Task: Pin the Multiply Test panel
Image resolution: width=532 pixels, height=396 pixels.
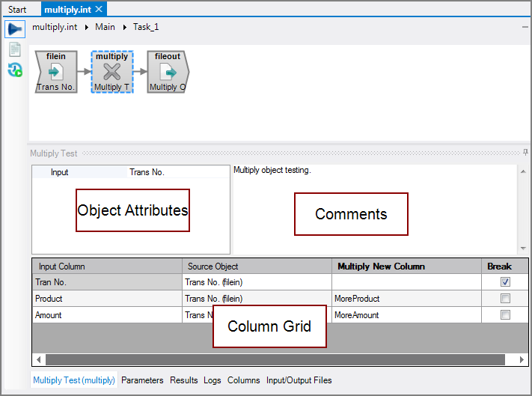Action: [x=525, y=153]
